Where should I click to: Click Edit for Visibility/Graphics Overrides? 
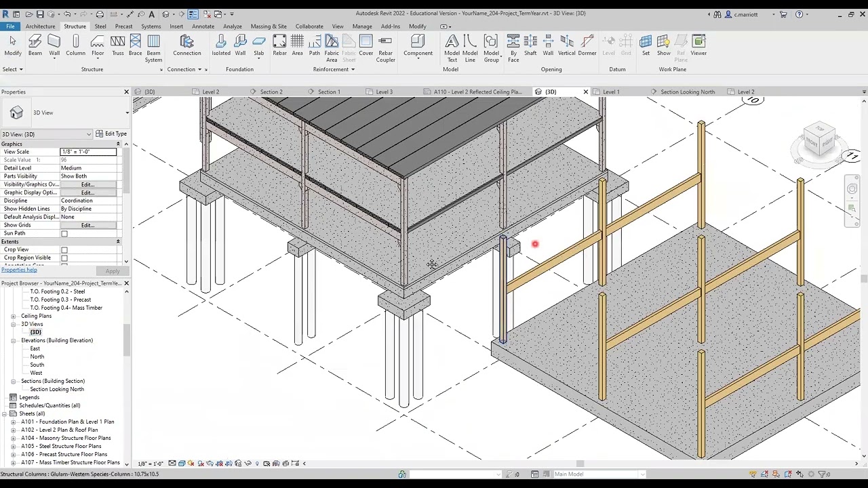click(87, 184)
